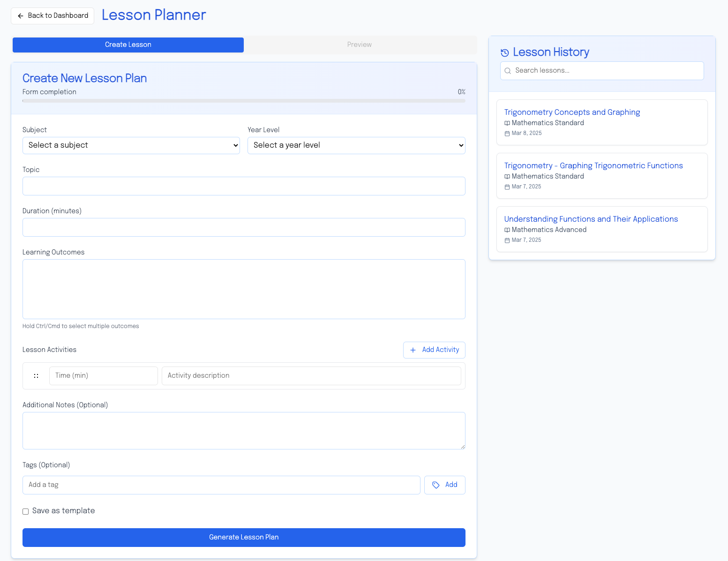This screenshot has width=728, height=561.
Task: Open the Select a subject dropdown
Action: pyautogui.click(x=131, y=145)
